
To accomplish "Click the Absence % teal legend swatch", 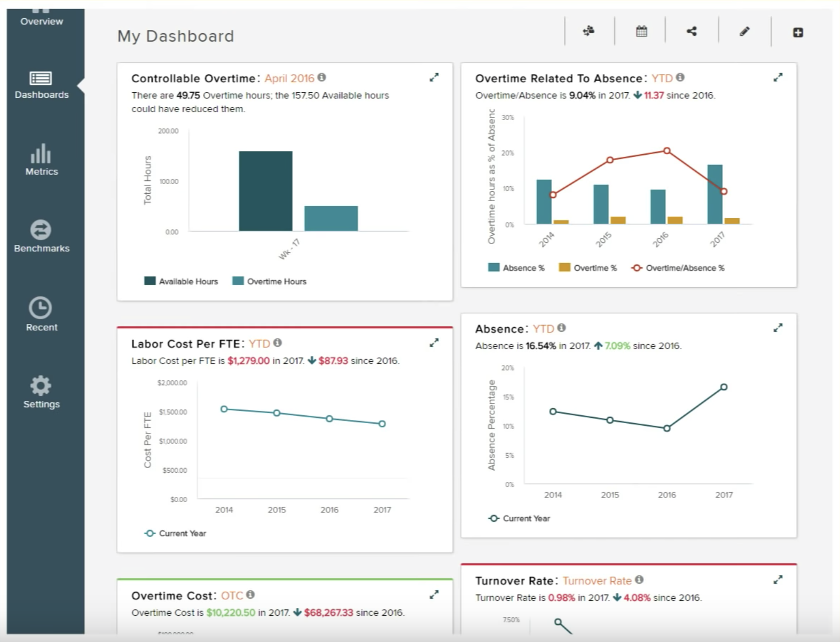I will coord(494,267).
